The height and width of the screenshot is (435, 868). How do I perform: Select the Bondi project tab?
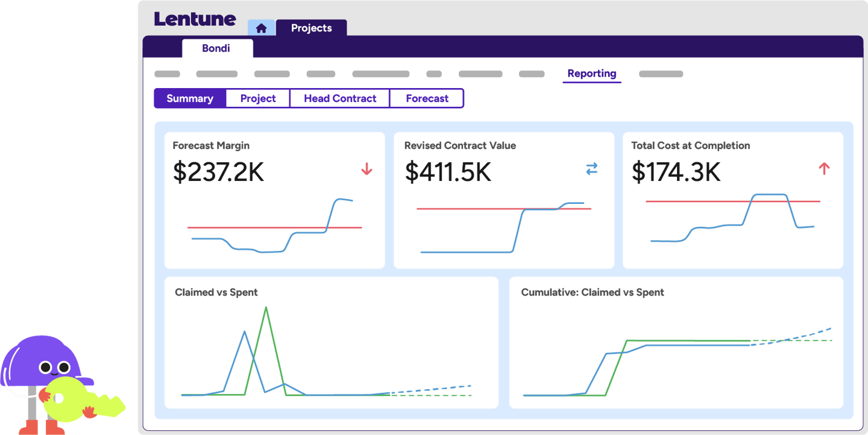(217, 48)
